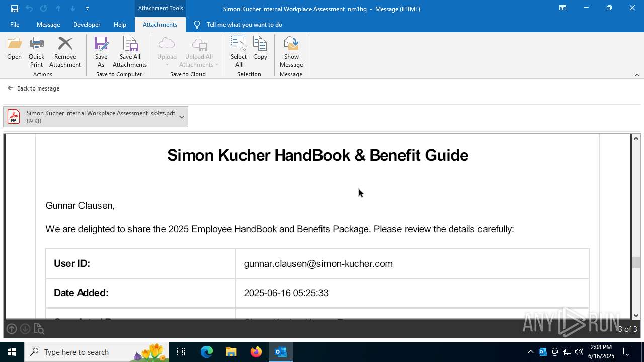Click the User ID: table label
This screenshot has height=362, width=644.
click(x=72, y=264)
